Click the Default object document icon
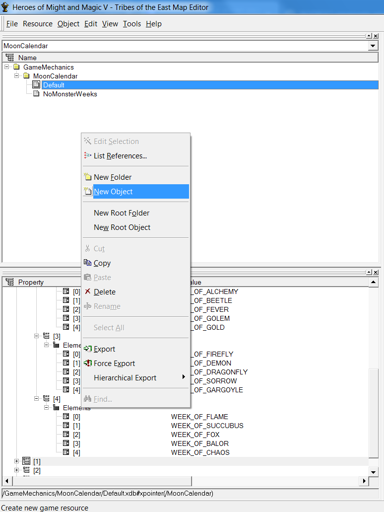384x512 pixels. (36, 85)
